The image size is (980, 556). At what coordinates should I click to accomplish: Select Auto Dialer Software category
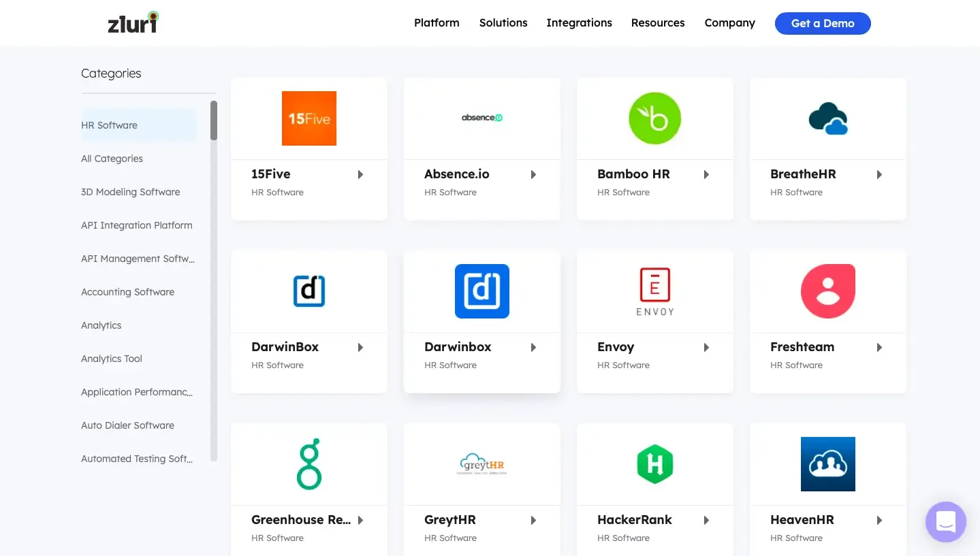click(128, 425)
